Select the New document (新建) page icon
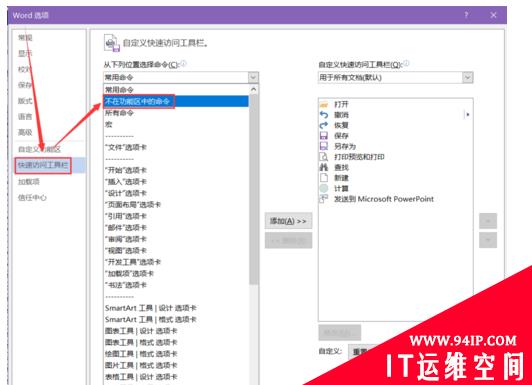Viewport: 532px width, 385px height. pos(324,178)
